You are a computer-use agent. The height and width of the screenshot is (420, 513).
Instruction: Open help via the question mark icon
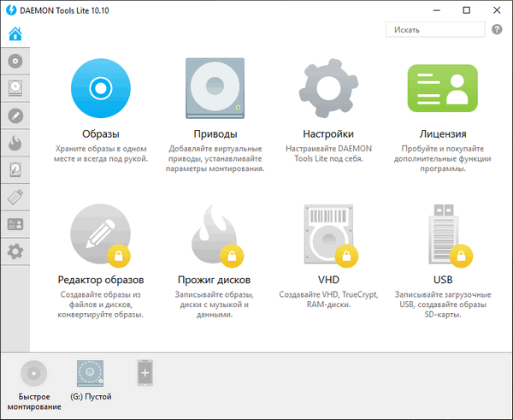[x=498, y=30]
